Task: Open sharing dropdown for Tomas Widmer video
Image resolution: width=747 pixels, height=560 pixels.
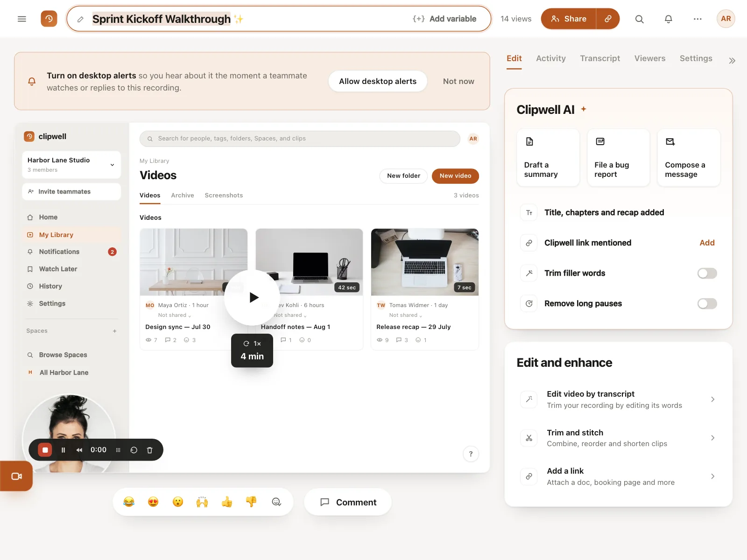Action: [406, 315]
